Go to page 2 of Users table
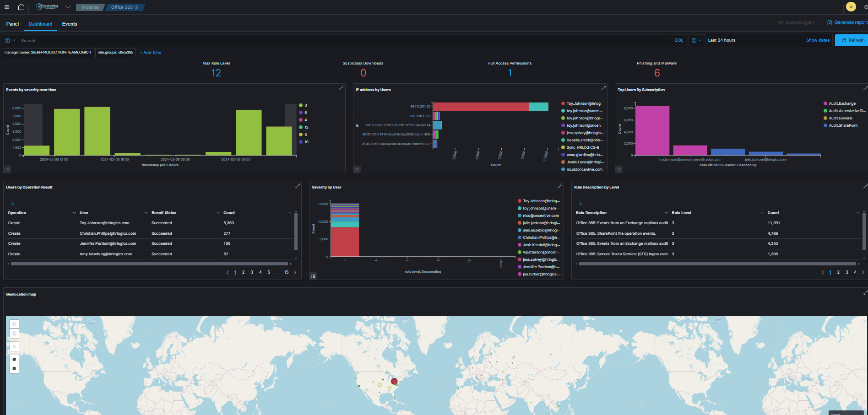This screenshot has height=415, width=868. tap(243, 272)
